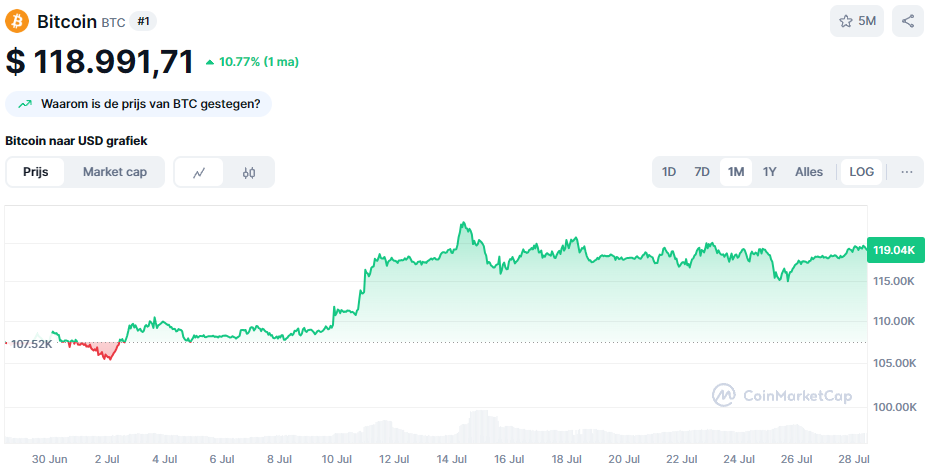928x465 pixels.
Task: Click the 115.00K axis label
Action: click(x=894, y=281)
